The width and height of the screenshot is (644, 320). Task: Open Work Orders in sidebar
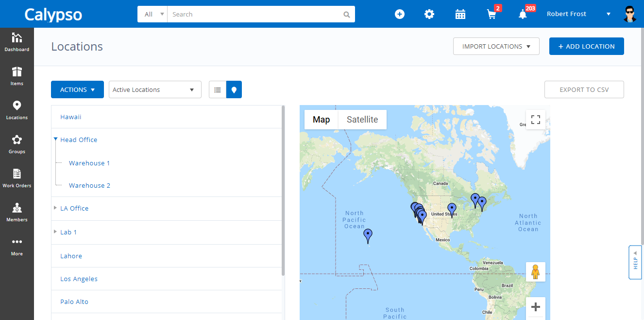(17, 178)
